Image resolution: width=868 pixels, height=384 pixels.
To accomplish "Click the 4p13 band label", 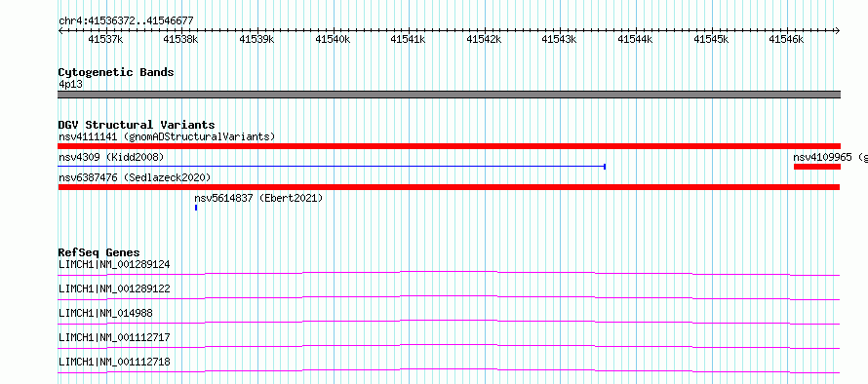I will pos(71,85).
